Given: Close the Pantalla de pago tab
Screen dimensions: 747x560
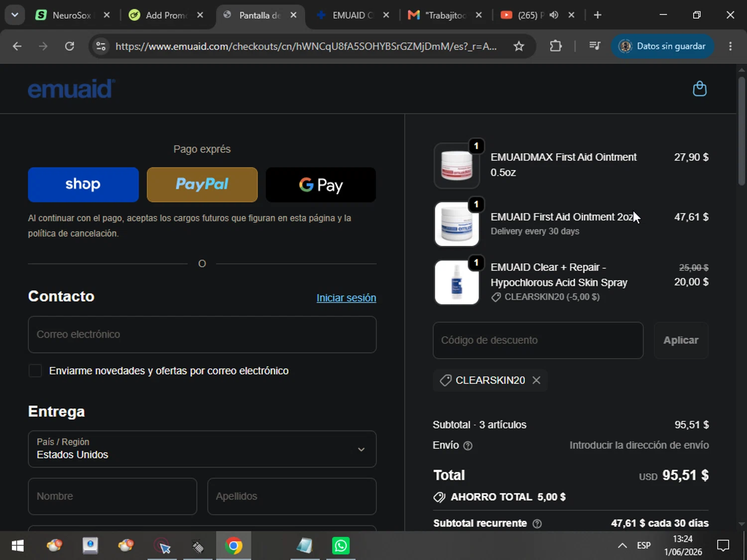Looking at the screenshot, I should point(294,15).
